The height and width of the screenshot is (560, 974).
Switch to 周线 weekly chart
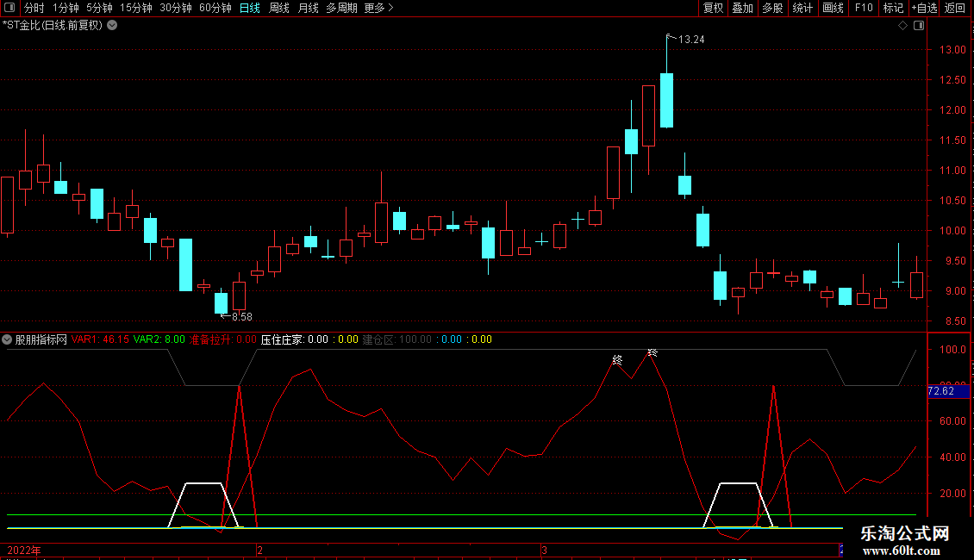(279, 8)
